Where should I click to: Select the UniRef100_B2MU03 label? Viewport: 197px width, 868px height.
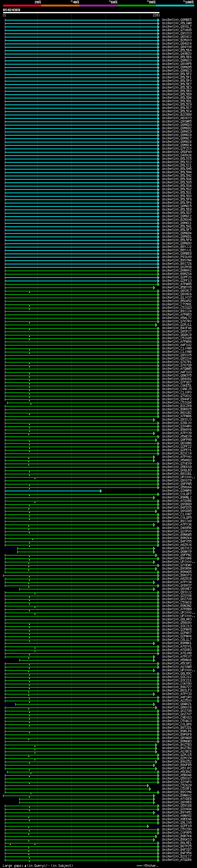pos(177,40)
